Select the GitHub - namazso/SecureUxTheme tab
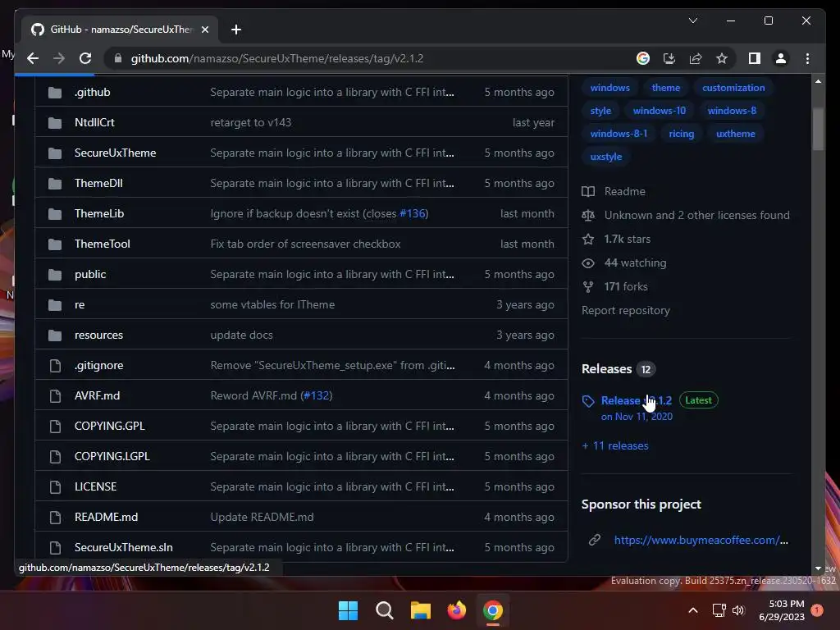This screenshot has height=630, width=840. (120, 30)
